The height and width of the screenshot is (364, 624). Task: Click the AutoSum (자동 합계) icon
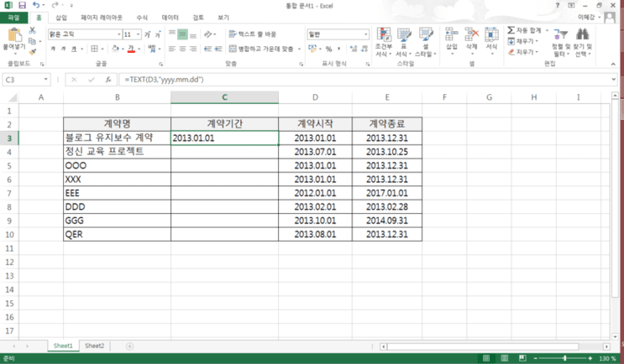pyautogui.click(x=511, y=30)
